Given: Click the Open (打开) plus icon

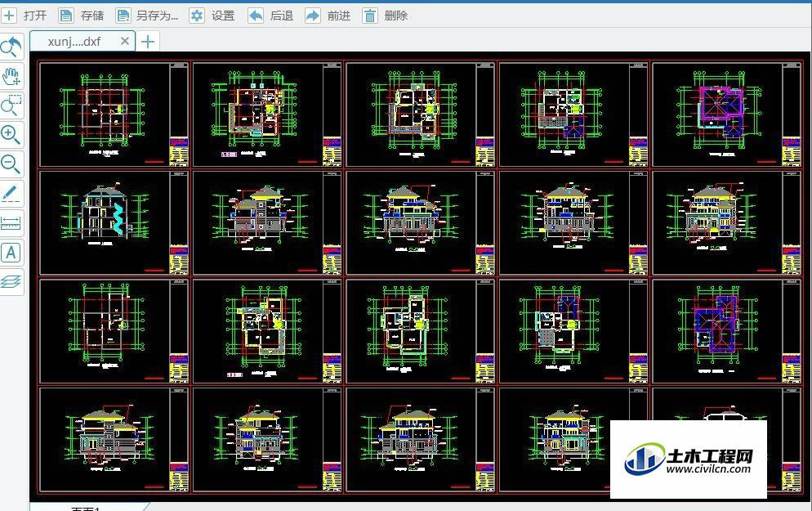Looking at the screenshot, I should [9, 16].
